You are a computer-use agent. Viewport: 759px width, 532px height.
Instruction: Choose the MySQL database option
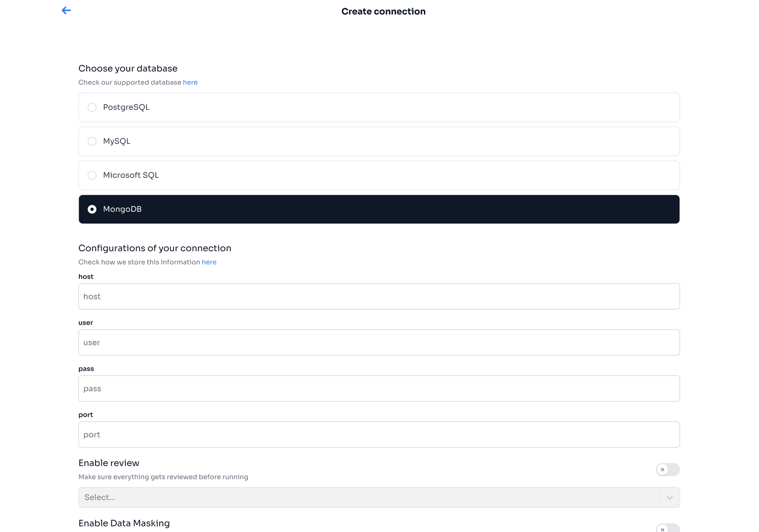pyautogui.click(x=92, y=141)
